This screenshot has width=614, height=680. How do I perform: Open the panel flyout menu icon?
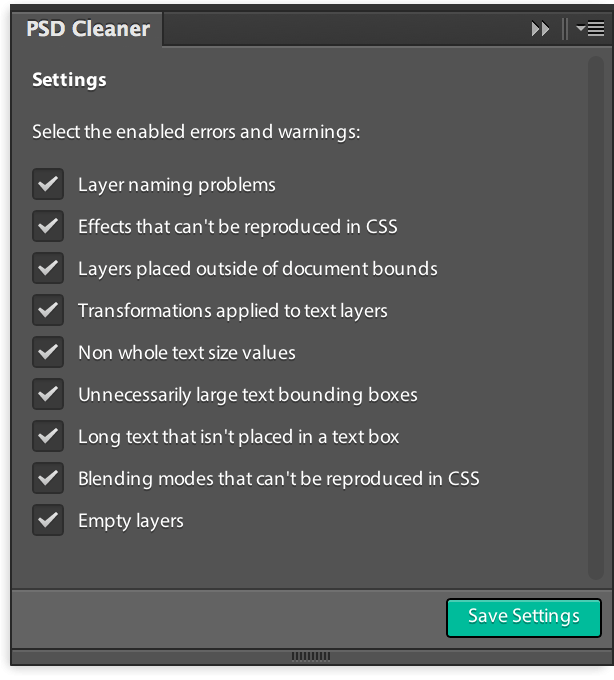tap(591, 29)
